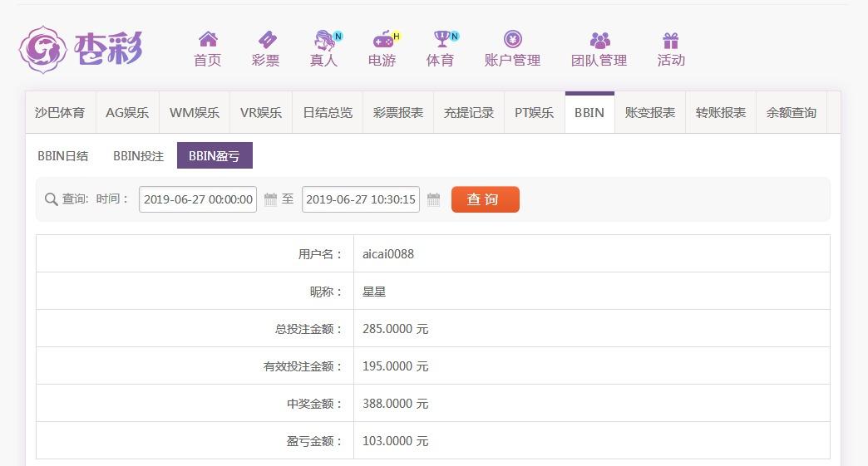Open the 首页 home icon
Viewport: 868px width, 466px height.
click(x=208, y=39)
